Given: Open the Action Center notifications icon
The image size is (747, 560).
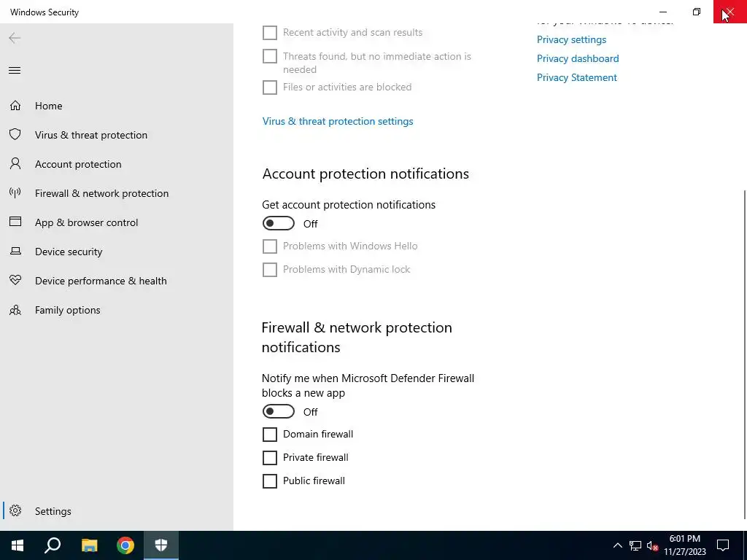Looking at the screenshot, I should [x=723, y=545].
